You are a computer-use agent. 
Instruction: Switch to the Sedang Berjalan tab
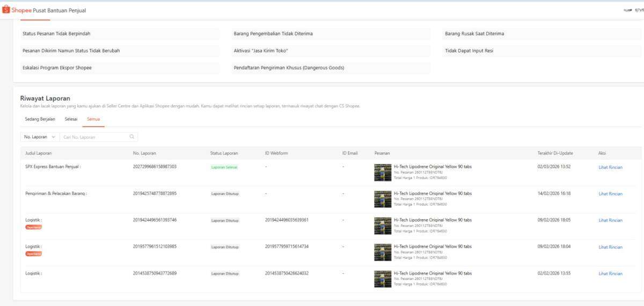pyautogui.click(x=40, y=119)
